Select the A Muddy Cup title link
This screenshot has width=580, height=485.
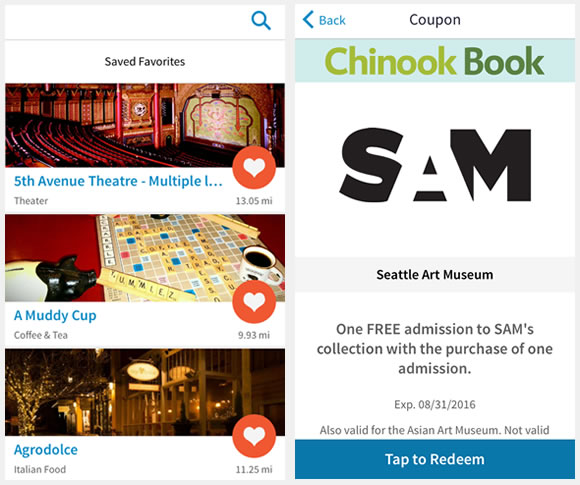pyautogui.click(x=55, y=315)
